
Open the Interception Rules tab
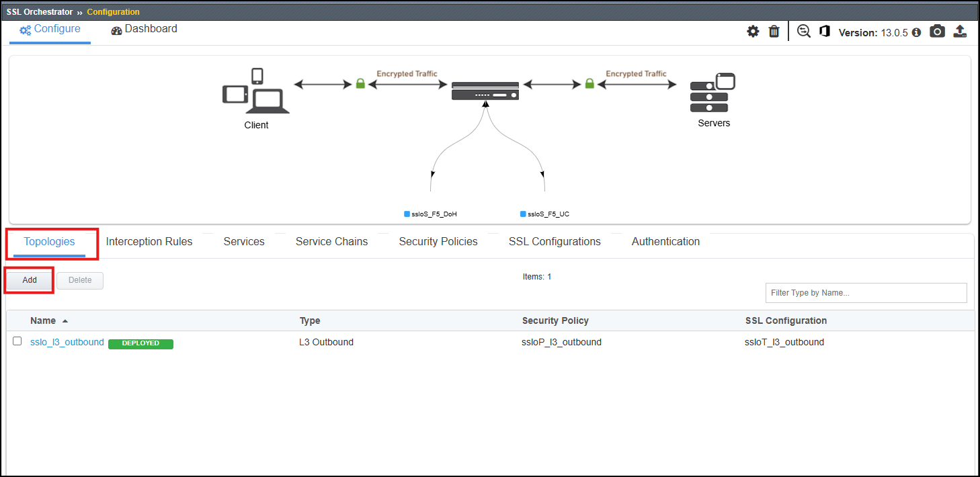[x=149, y=242]
